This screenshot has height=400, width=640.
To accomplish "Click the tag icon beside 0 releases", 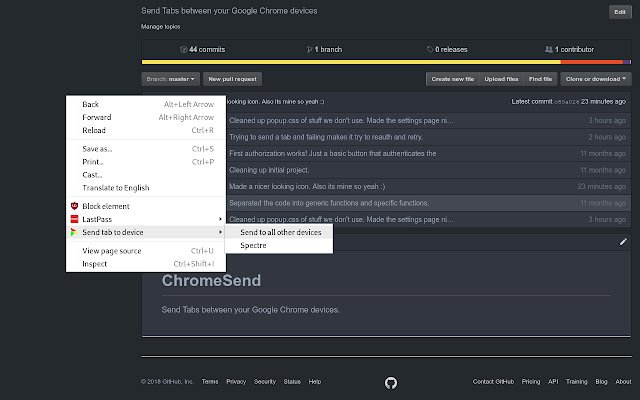I will 430,49.
